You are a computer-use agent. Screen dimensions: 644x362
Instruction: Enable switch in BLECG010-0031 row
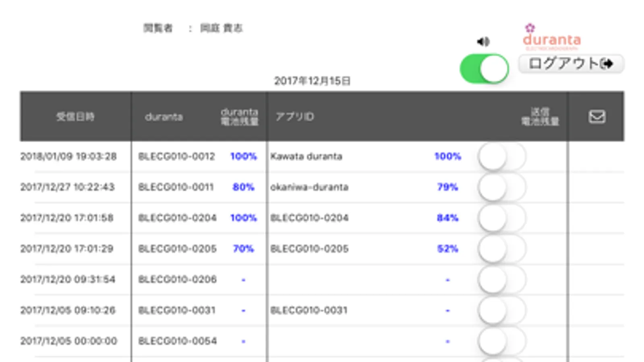coord(502,310)
